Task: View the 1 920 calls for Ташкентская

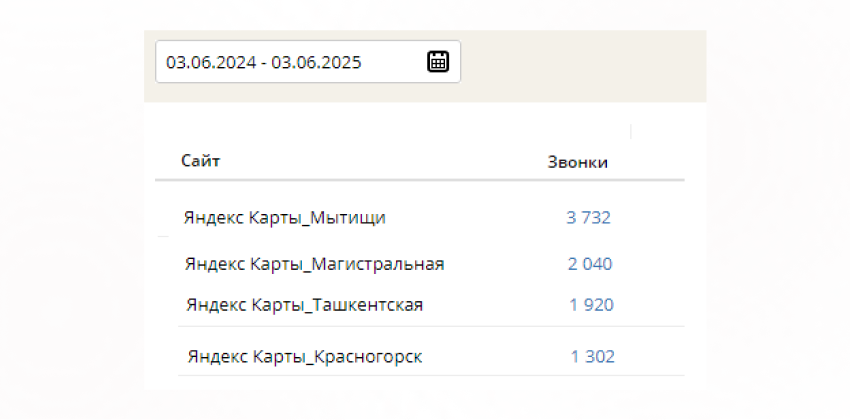Action: click(x=591, y=305)
